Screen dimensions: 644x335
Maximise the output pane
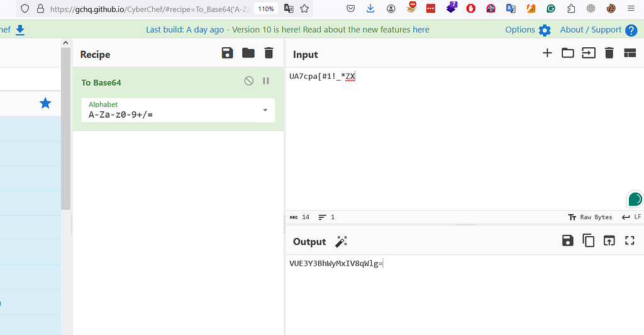pos(630,241)
